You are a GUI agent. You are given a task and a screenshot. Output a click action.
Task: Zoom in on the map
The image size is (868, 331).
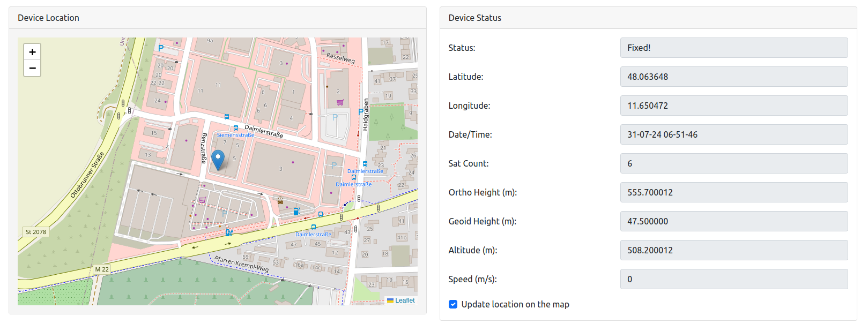pos(32,52)
